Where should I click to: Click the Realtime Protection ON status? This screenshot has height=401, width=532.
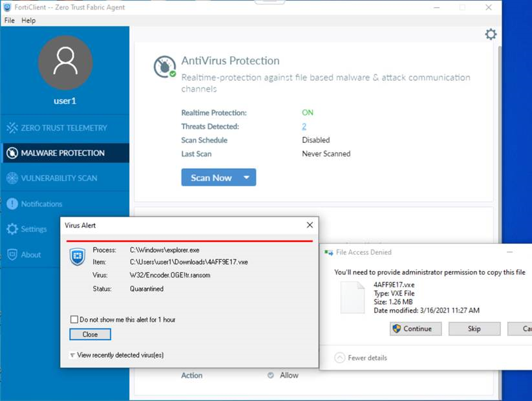tap(308, 113)
